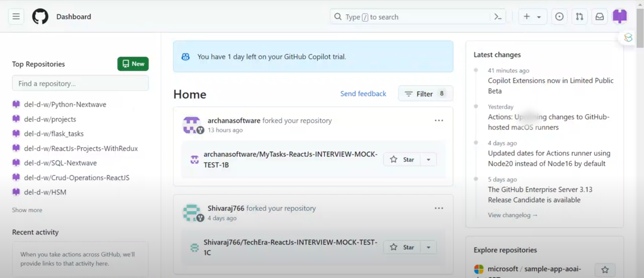This screenshot has height=278, width=644.
Task: Star archanasoftware MyTasks repository
Action: click(x=402, y=159)
